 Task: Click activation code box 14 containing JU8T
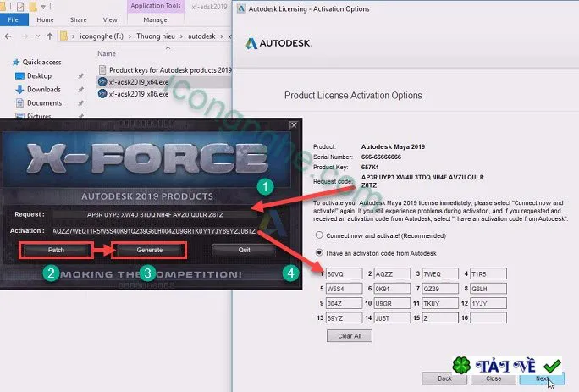(392, 317)
